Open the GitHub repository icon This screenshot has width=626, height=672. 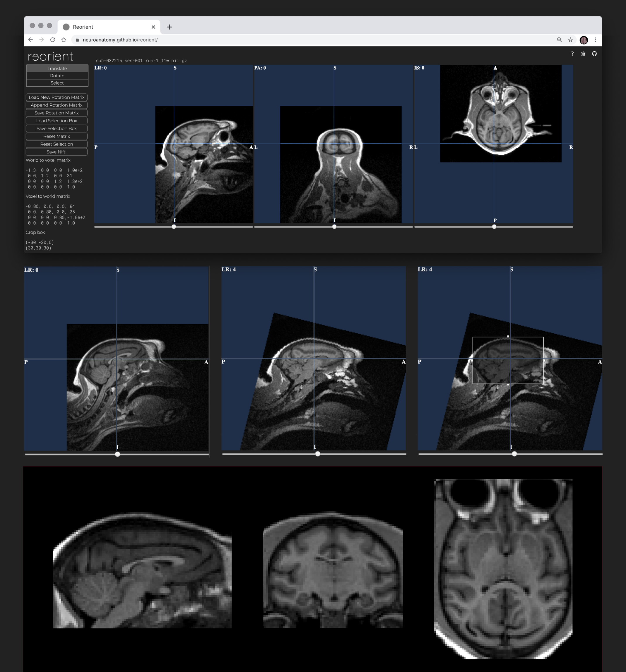594,54
